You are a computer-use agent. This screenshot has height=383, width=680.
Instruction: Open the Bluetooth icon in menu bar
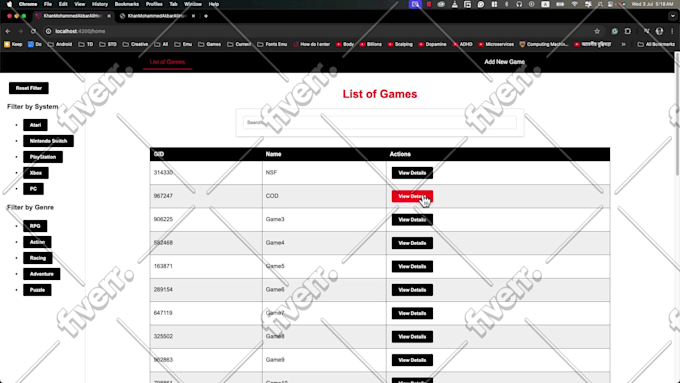point(507,4)
